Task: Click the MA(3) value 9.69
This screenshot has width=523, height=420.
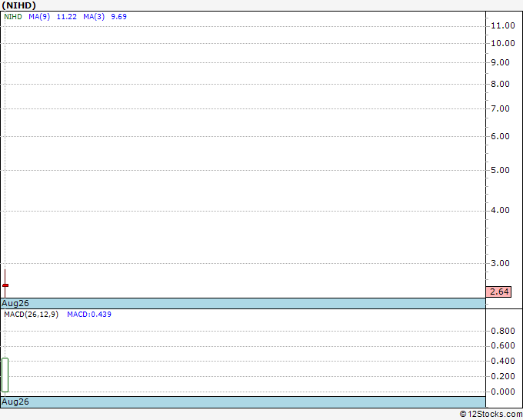Action: pos(118,17)
